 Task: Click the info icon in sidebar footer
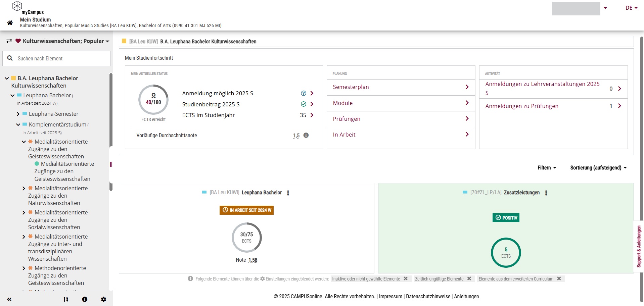(x=85, y=299)
